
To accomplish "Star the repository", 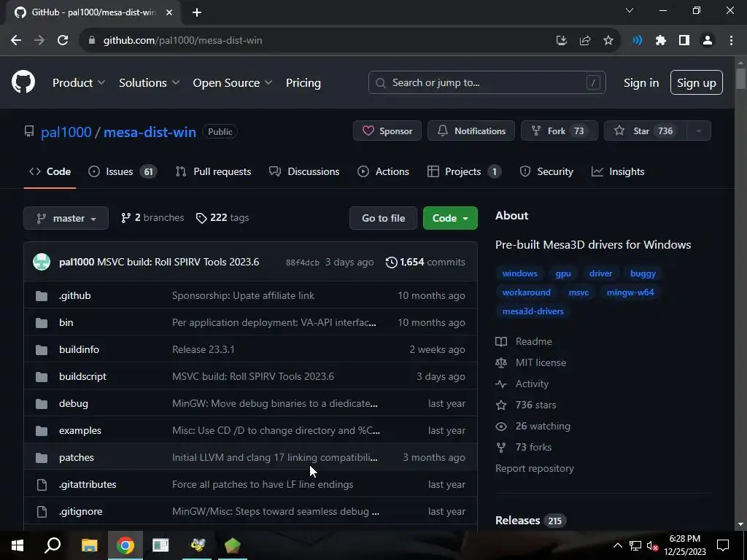I will [x=645, y=131].
